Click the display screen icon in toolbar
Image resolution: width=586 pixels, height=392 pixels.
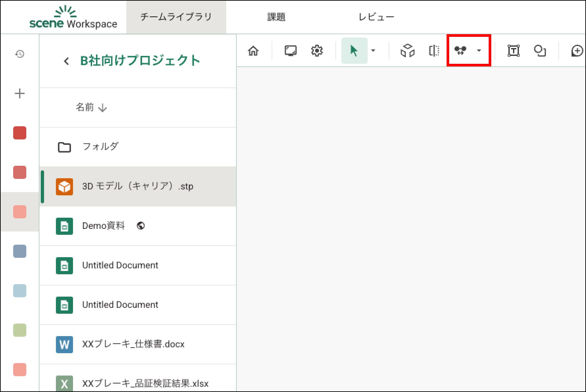click(x=290, y=51)
